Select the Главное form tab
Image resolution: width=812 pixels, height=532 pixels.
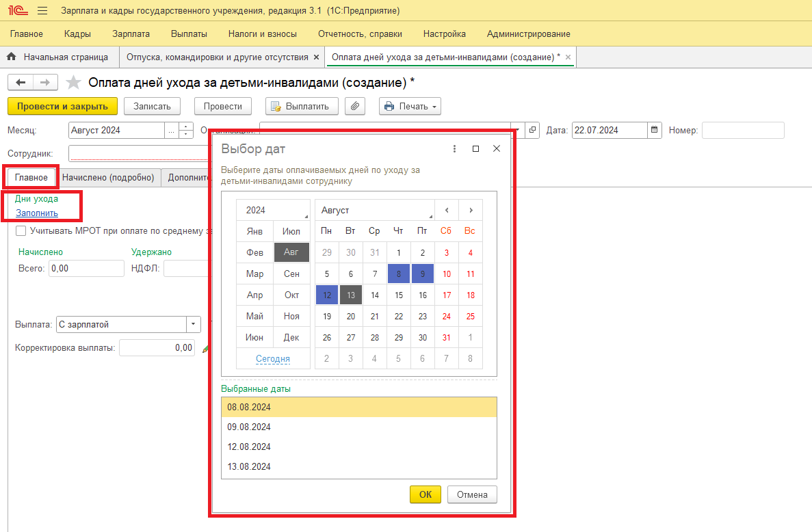coord(31,178)
